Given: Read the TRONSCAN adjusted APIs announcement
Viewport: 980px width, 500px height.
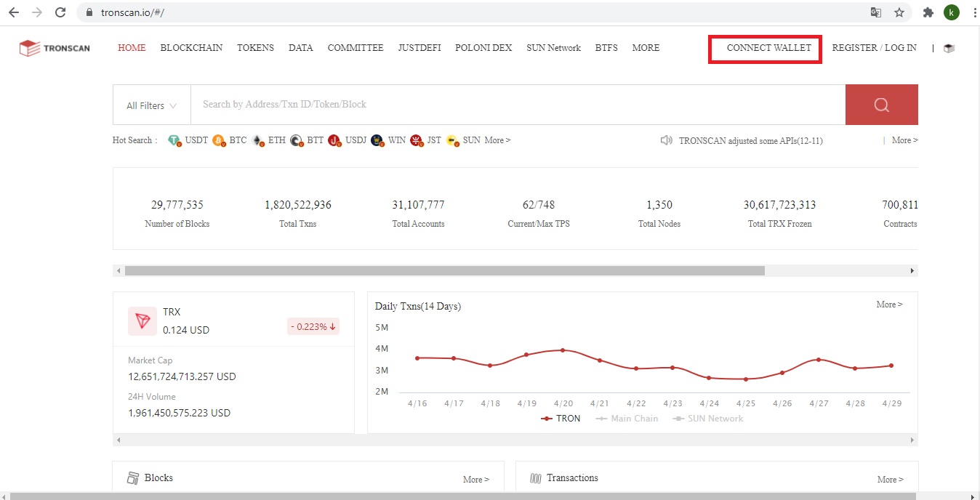Looking at the screenshot, I should [x=751, y=141].
